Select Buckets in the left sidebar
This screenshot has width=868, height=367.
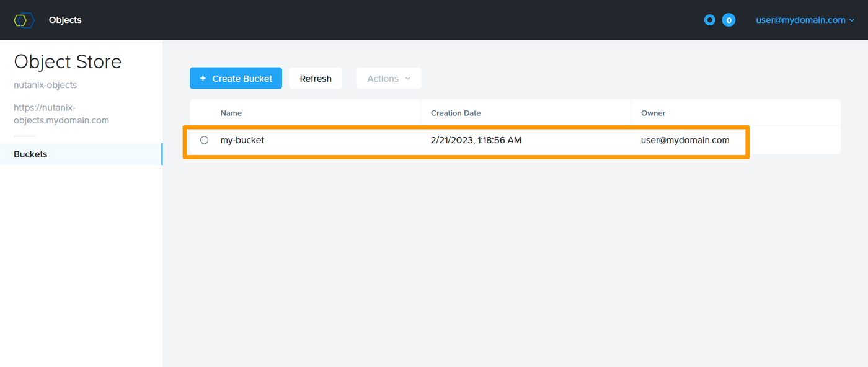(30, 154)
